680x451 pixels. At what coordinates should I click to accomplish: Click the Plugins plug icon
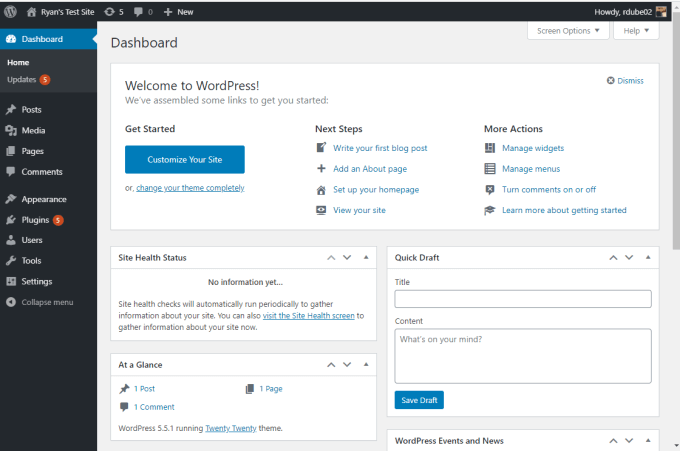[11, 220]
